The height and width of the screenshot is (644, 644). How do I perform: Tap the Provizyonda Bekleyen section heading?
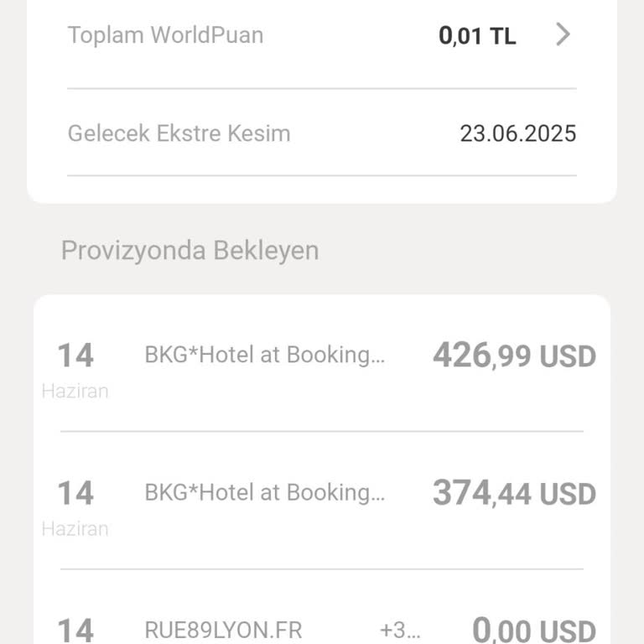[190, 250]
